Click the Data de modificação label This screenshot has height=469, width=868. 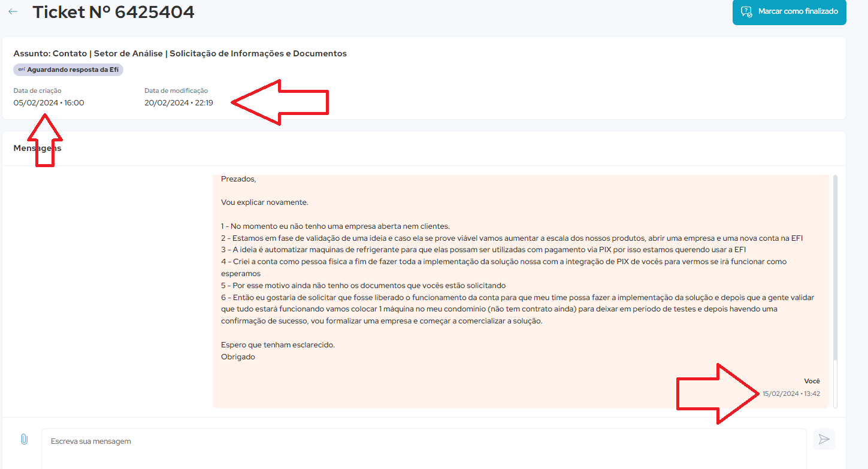176,90
